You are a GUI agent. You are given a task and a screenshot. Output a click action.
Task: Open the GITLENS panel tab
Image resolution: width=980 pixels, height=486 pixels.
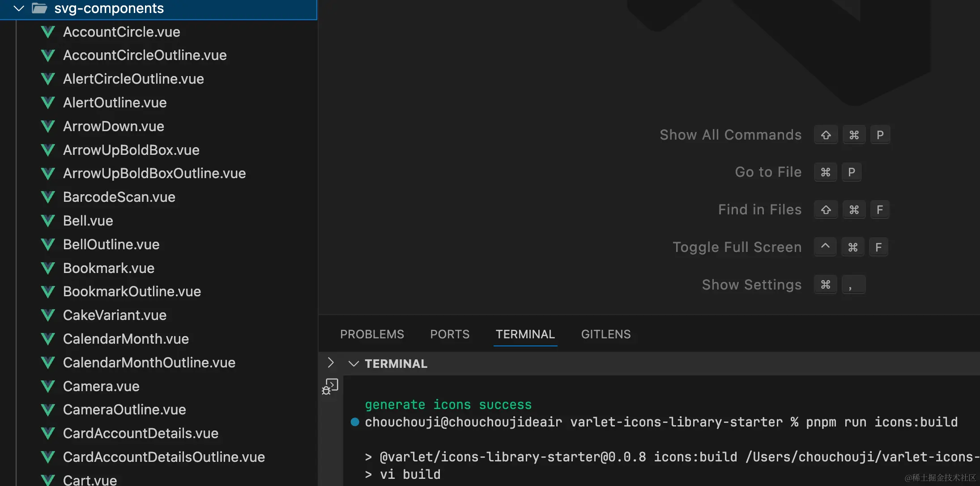coord(605,334)
